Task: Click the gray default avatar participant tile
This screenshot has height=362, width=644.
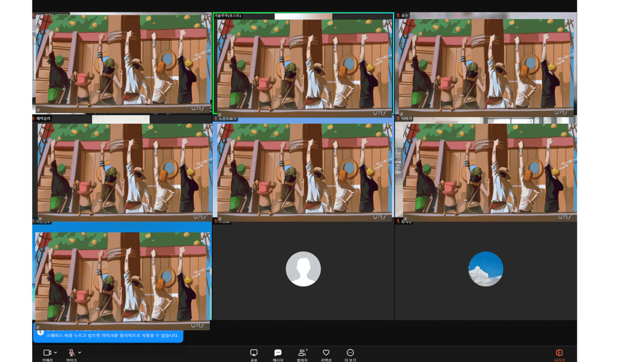Action: point(303,269)
